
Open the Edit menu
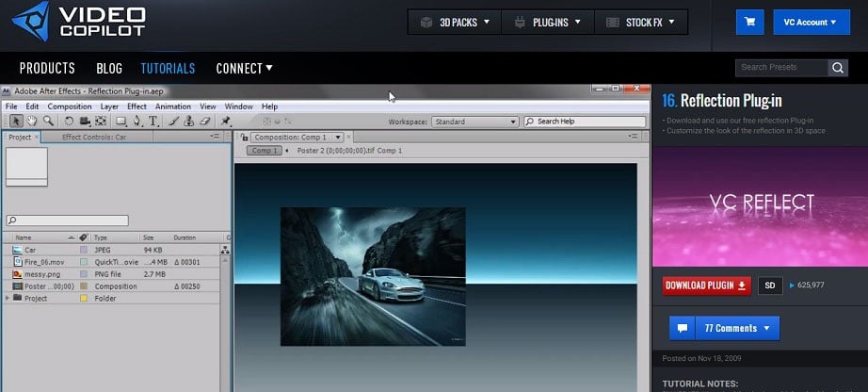32,106
